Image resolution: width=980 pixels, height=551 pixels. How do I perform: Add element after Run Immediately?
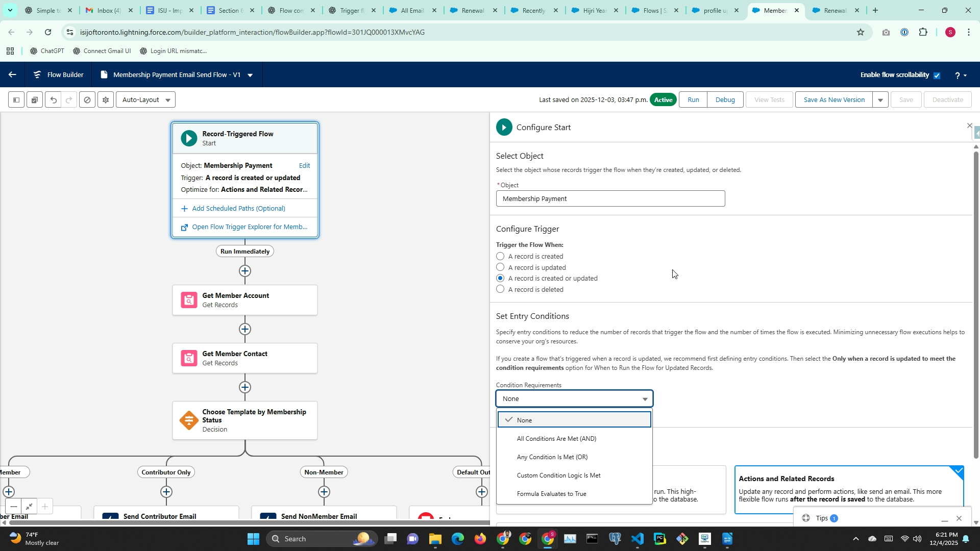245,271
